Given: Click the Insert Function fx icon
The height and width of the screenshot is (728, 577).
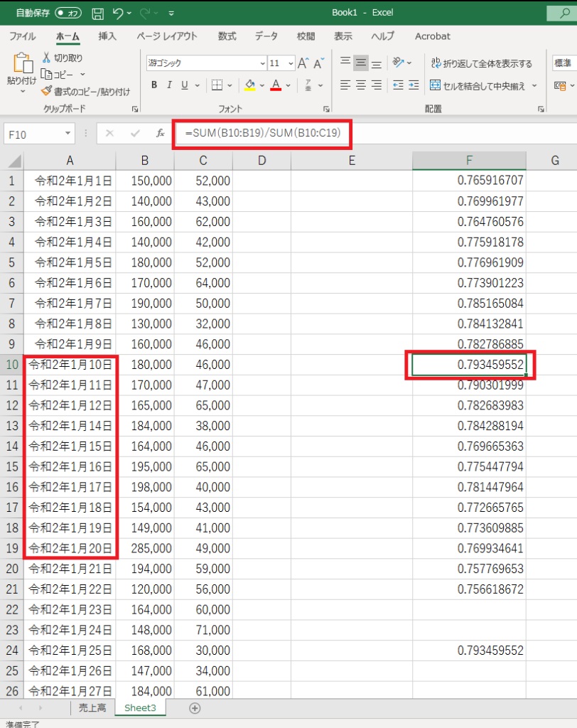Looking at the screenshot, I should point(161,133).
